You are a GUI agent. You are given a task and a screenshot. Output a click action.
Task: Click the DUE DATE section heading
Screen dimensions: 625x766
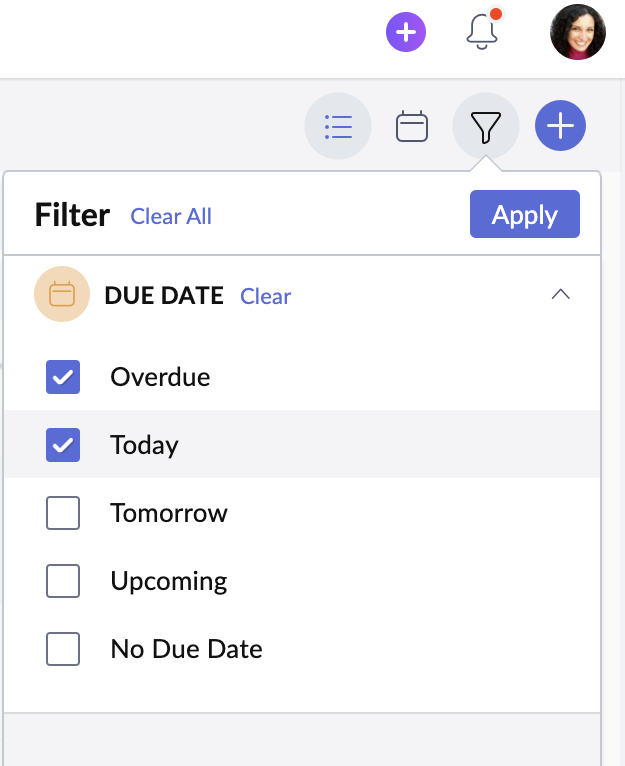click(164, 296)
